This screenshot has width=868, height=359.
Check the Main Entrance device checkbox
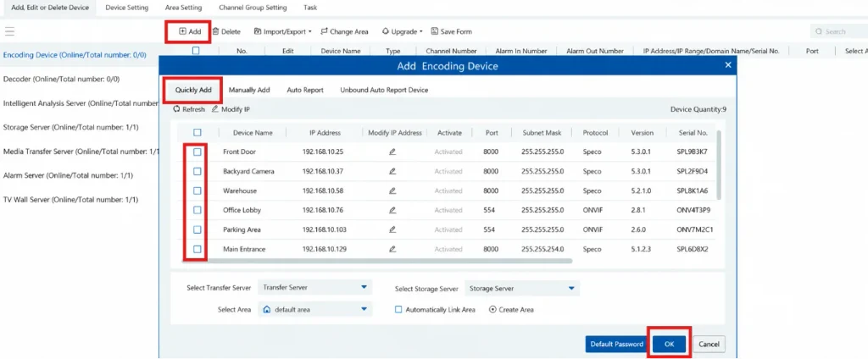coord(197,250)
